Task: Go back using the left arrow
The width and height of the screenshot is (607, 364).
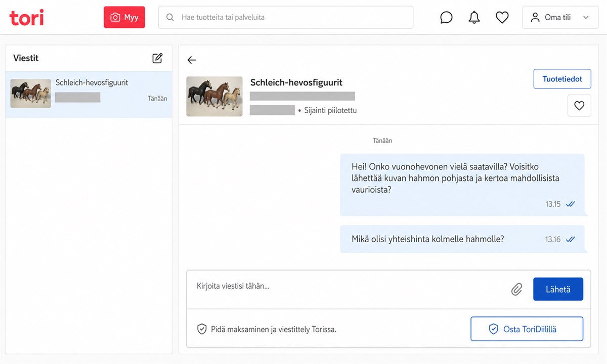Action: [x=191, y=60]
